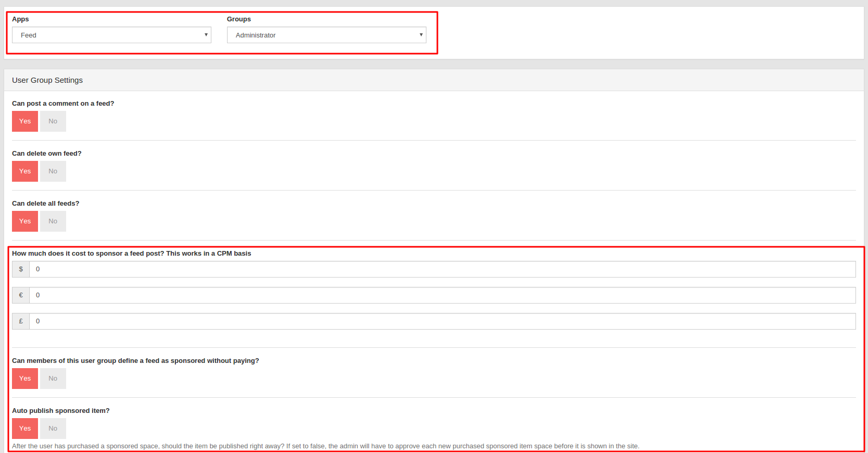
Task: Choose Yes for 'Can delete own feed?'
Action: point(25,171)
